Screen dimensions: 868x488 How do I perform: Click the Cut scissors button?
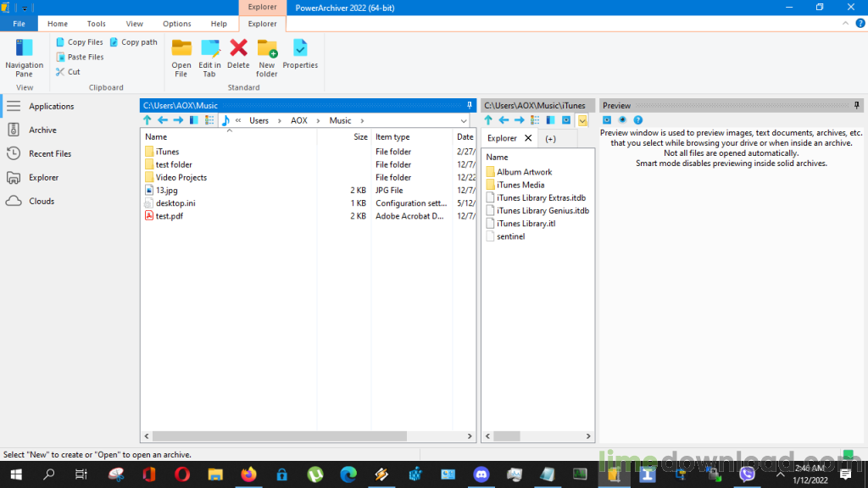(x=68, y=72)
